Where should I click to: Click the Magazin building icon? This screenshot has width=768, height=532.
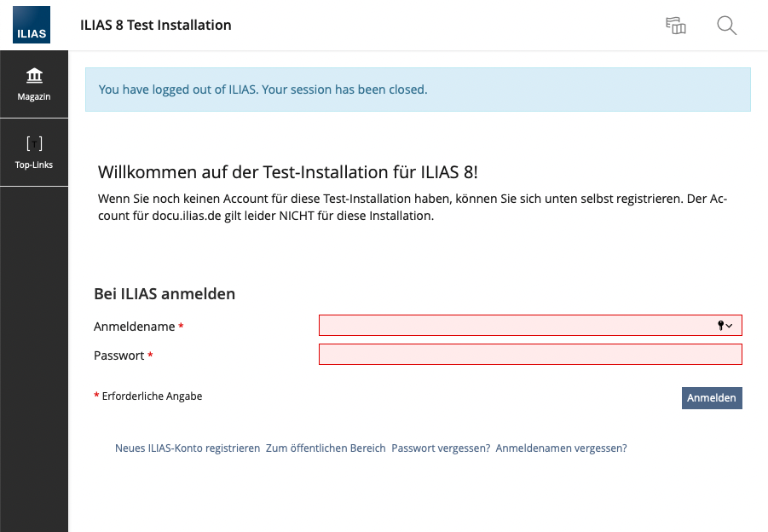(x=34, y=75)
